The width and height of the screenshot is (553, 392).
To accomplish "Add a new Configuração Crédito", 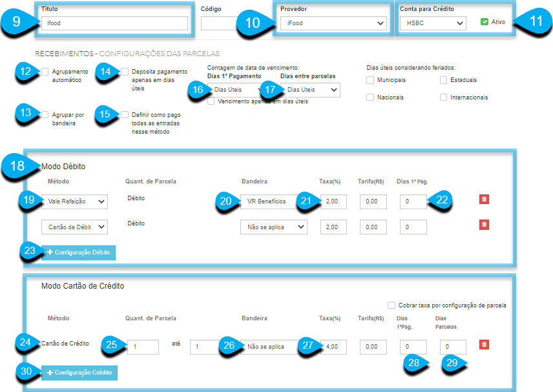I will click(79, 373).
